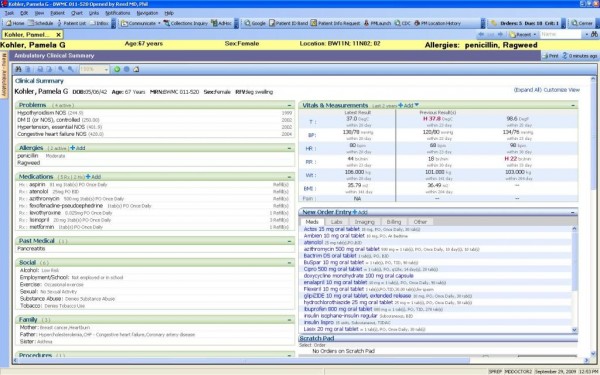The width and height of the screenshot is (600, 375).
Task: Click the Google toolbar link
Action: tap(255, 23)
